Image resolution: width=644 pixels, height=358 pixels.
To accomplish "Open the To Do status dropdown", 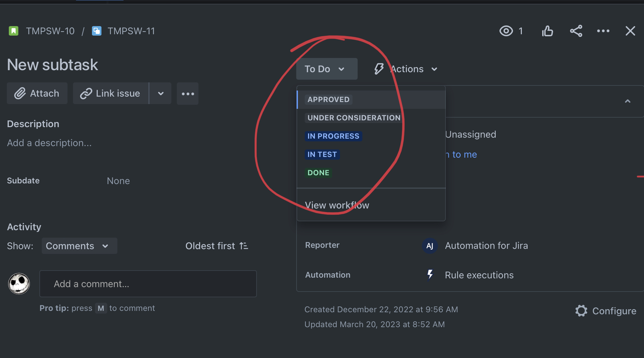I will click(x=326, y=68).
